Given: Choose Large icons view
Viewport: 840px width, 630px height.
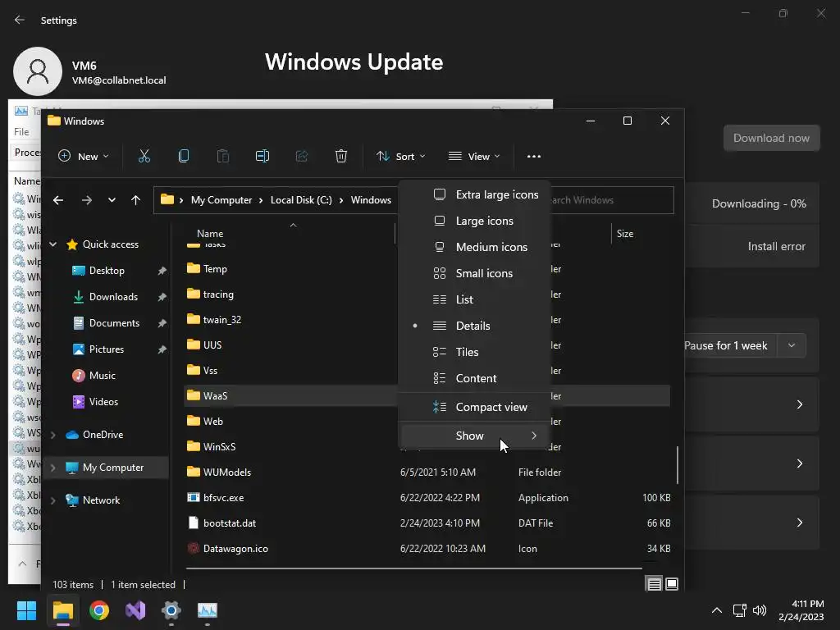Looking at the screenshot, I should (475, 221).
